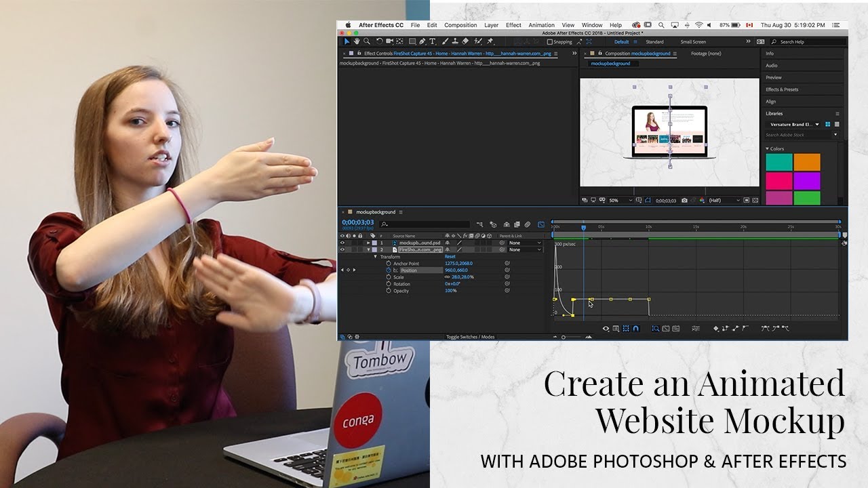Expand layer 1 mockupbackground.psd

[x=369, y=243]
